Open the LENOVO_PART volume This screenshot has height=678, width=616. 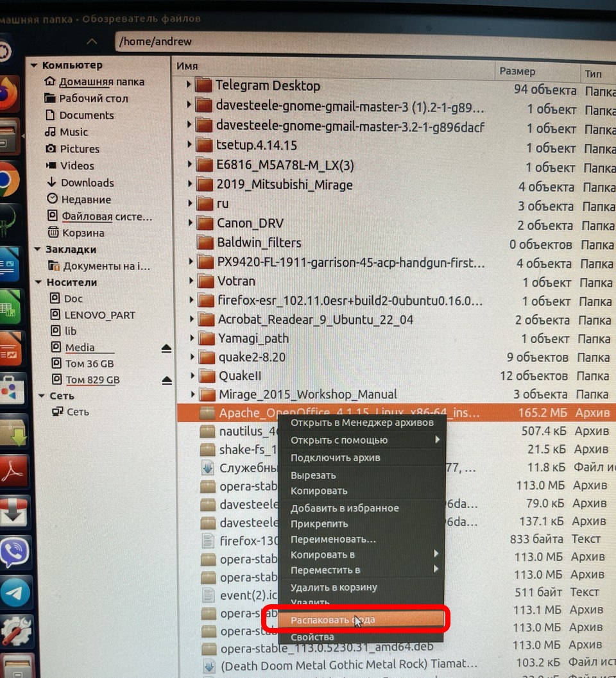(x=99, y=315)
